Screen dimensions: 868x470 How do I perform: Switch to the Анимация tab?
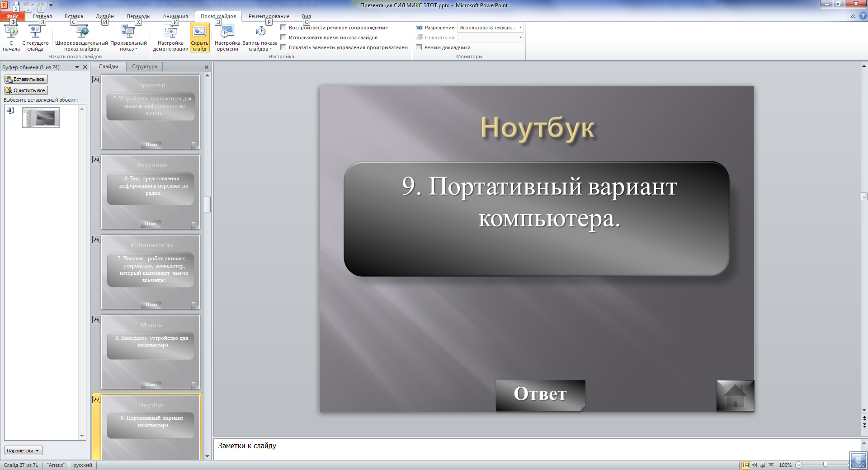pos(175,16)
